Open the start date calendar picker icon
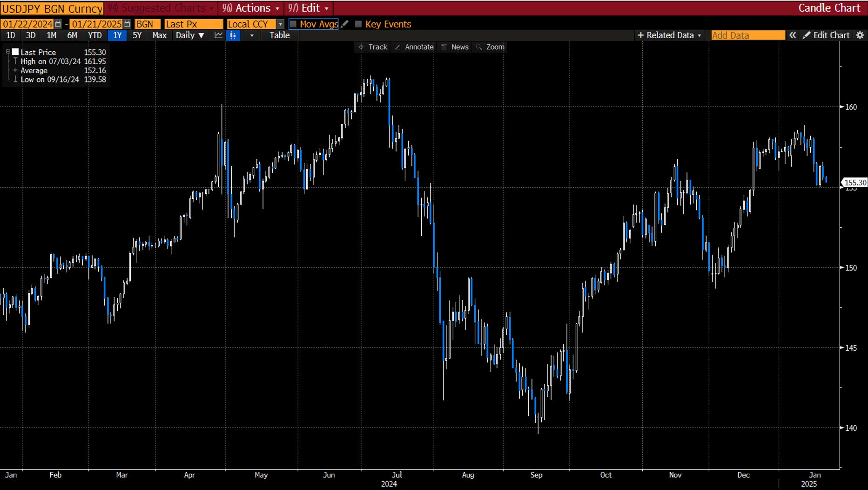 click(58, 24)
